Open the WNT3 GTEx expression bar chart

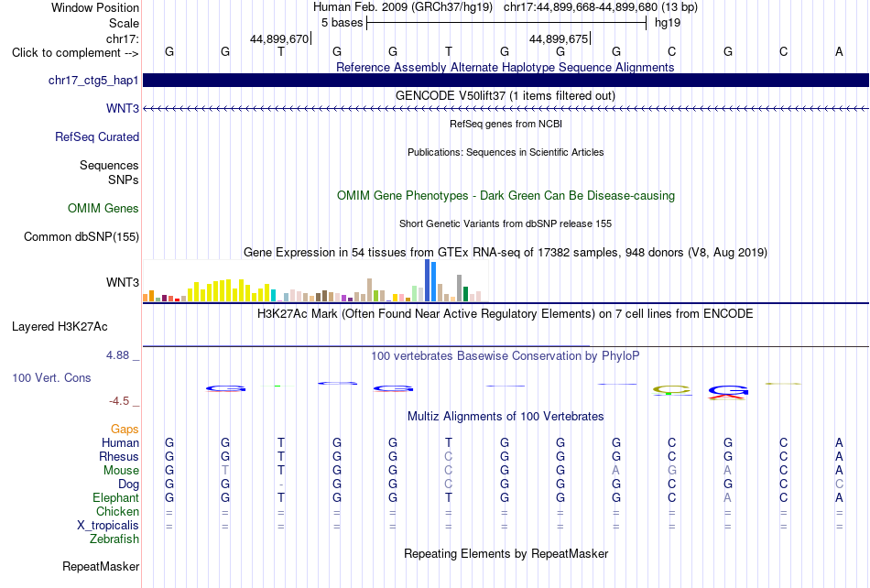click(315, 280)
